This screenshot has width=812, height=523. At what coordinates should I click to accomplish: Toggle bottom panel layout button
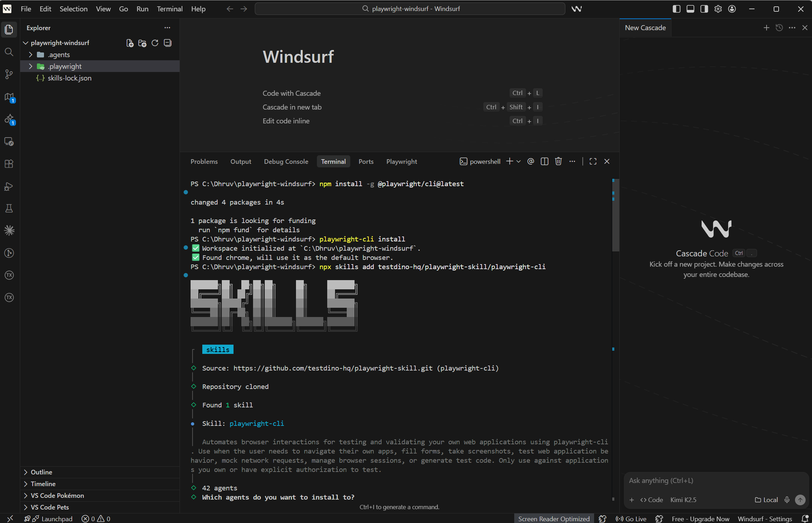coord(690,9)
